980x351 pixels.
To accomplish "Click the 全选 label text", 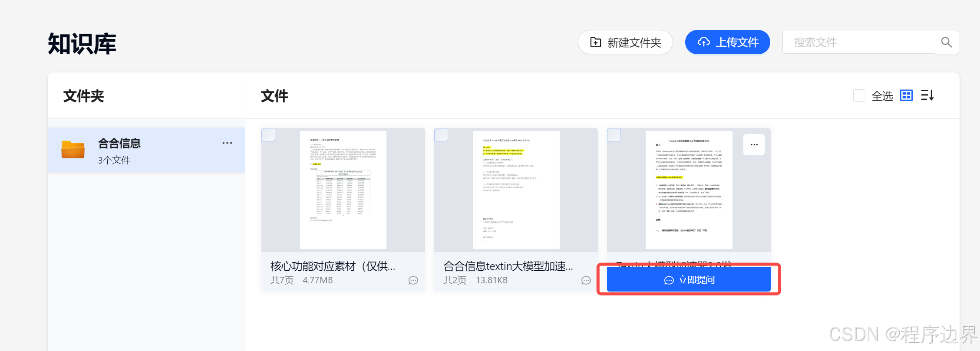I will (x=882, y=96).
